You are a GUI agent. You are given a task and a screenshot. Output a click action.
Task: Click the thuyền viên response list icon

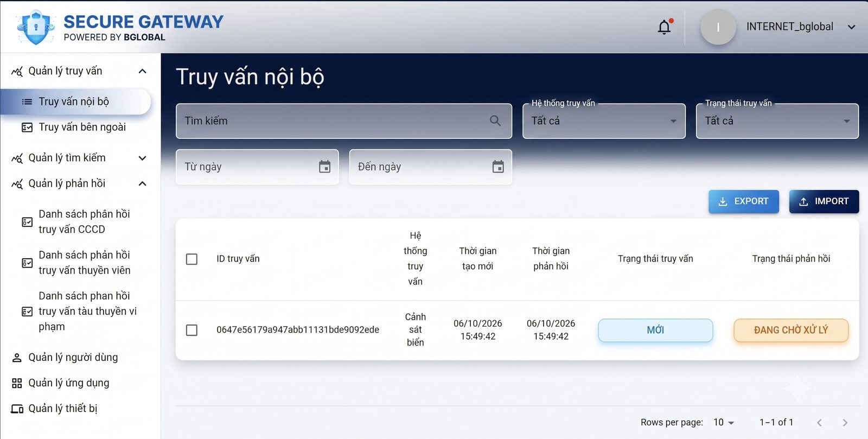tap(27, 263)
